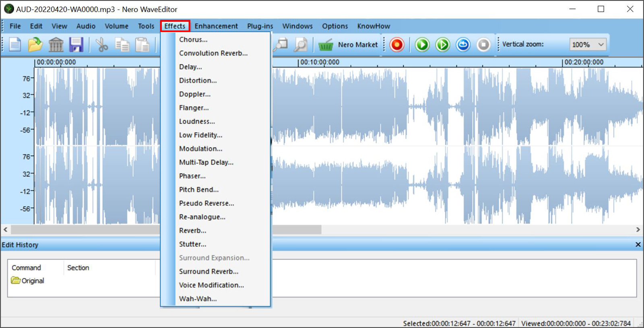Open the View menu

(59, 26)
